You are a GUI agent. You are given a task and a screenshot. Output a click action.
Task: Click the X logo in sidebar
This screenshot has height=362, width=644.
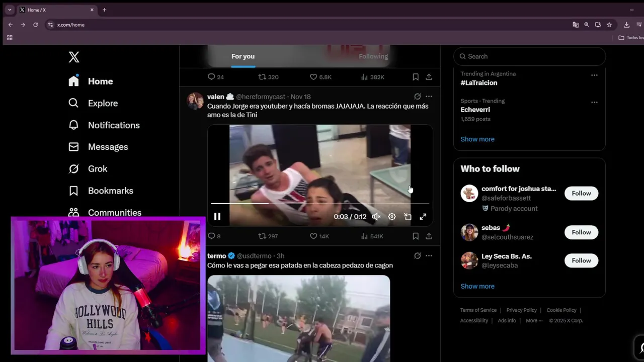(x=74, y=57)
